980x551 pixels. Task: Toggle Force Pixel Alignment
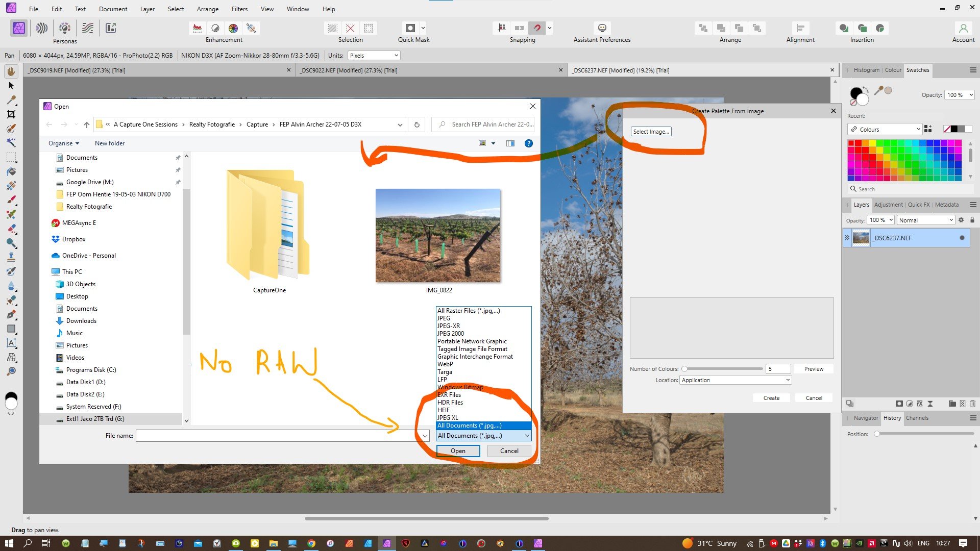502,28
